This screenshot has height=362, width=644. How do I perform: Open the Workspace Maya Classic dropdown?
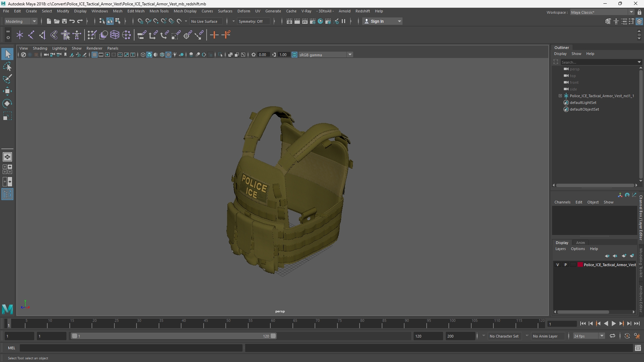click(602, 12)
